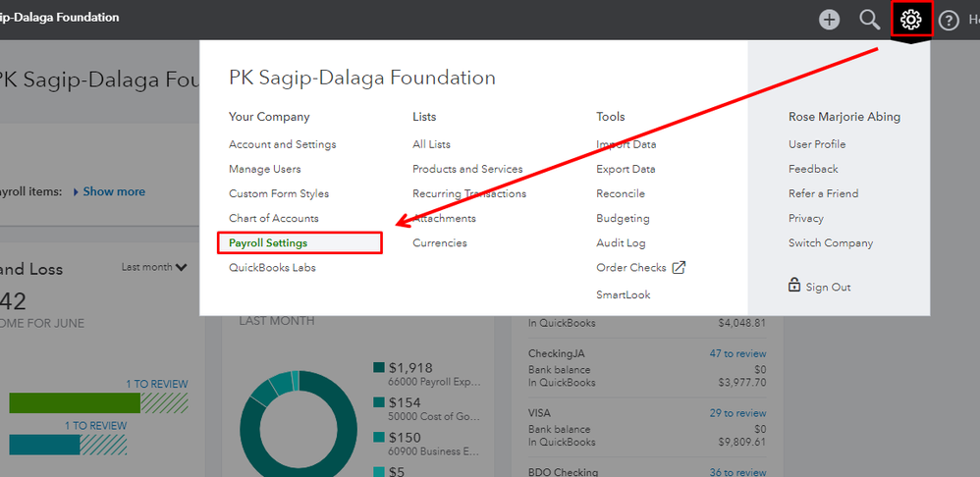980x477 pixels.
Task: Go to Chart of Accounts
Action: coord(273,218)
